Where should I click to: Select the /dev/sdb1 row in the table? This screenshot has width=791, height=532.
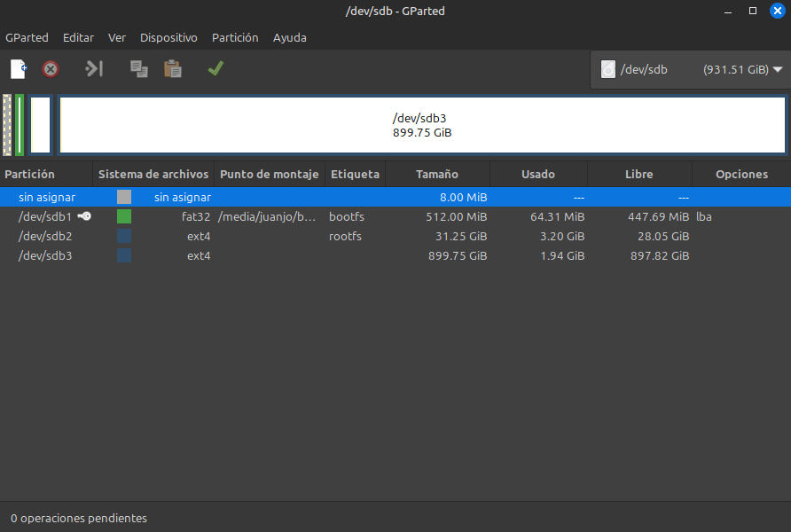point(395,217)
